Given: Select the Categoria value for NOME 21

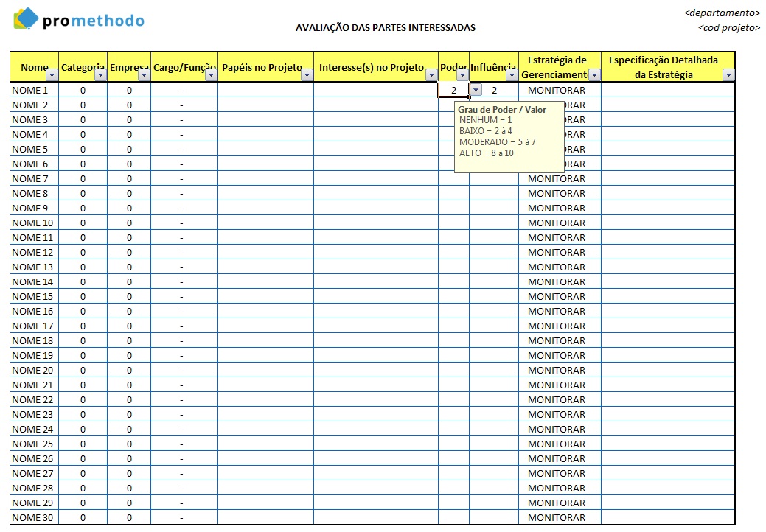Looking at the screenshot, I should tap(83, 385).
